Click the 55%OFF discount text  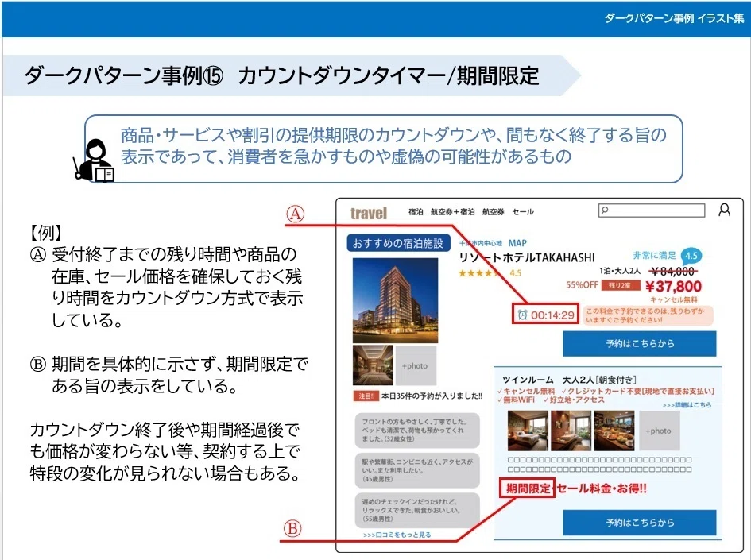point(582,285)
